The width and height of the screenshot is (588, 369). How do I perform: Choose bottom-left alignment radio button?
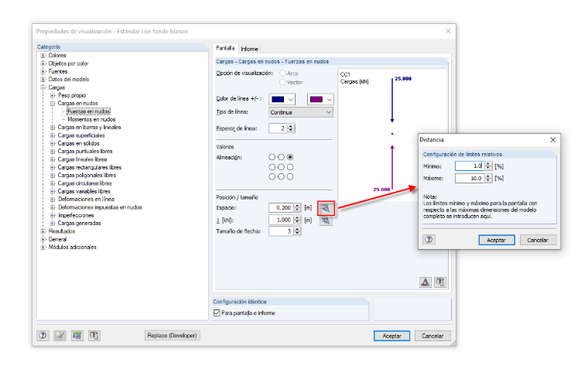[272, 176]
